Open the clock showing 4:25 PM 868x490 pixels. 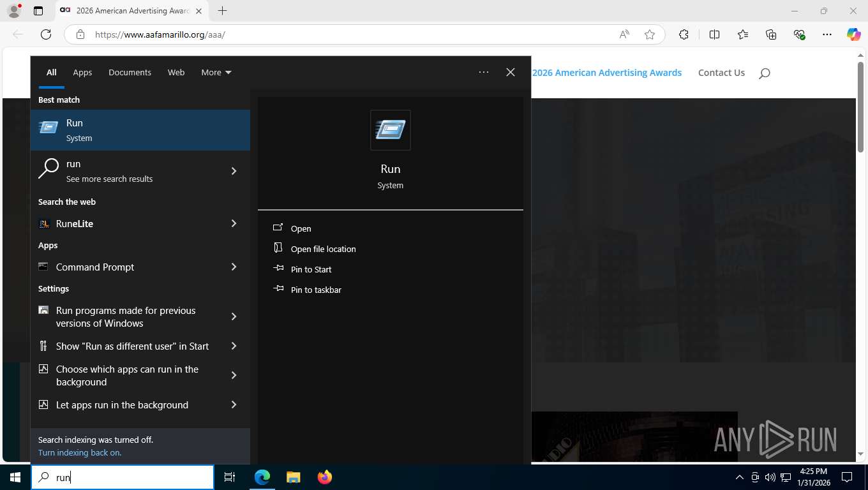(813, 477)
